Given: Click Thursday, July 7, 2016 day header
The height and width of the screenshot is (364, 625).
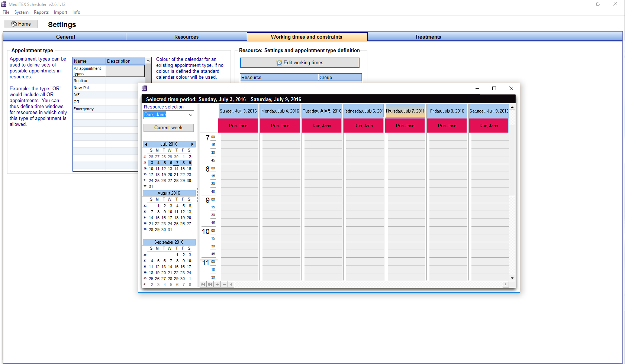Looking at the screenshot, I should (x=405, y=111).
